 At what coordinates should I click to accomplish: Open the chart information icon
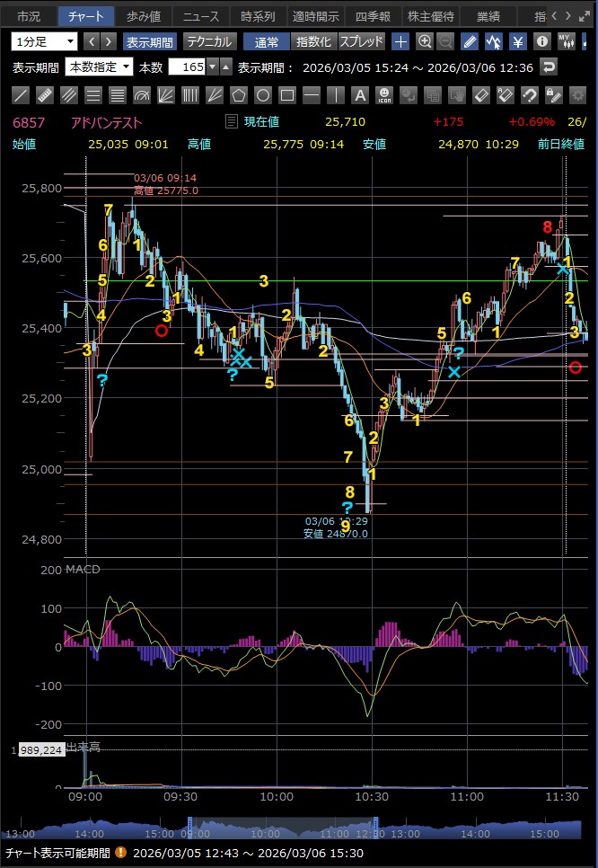(541, 41)
